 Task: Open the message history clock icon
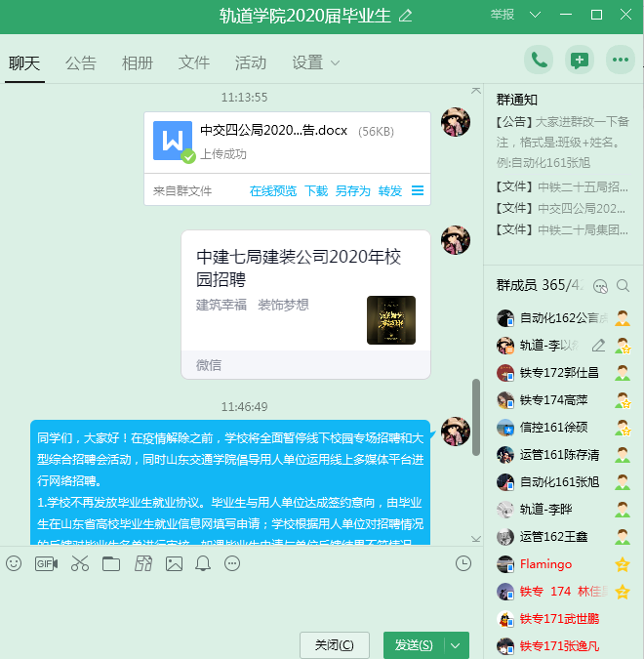463,563
